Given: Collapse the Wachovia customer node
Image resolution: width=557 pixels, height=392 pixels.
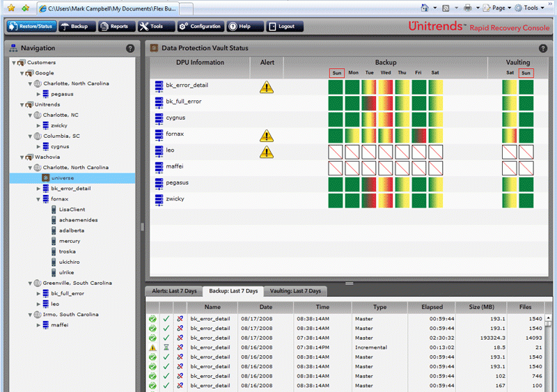Looking at the screenshot, I should tap(22, 157).
